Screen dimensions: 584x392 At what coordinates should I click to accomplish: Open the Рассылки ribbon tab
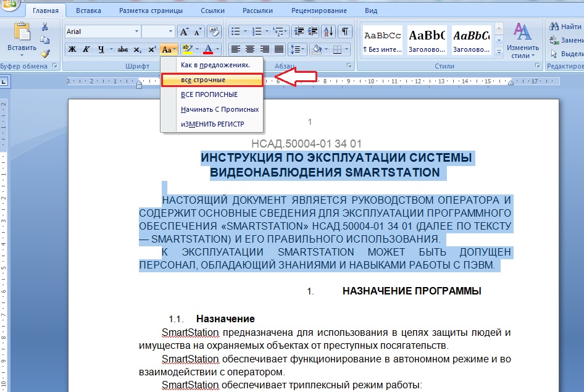(x=257, y=10)
